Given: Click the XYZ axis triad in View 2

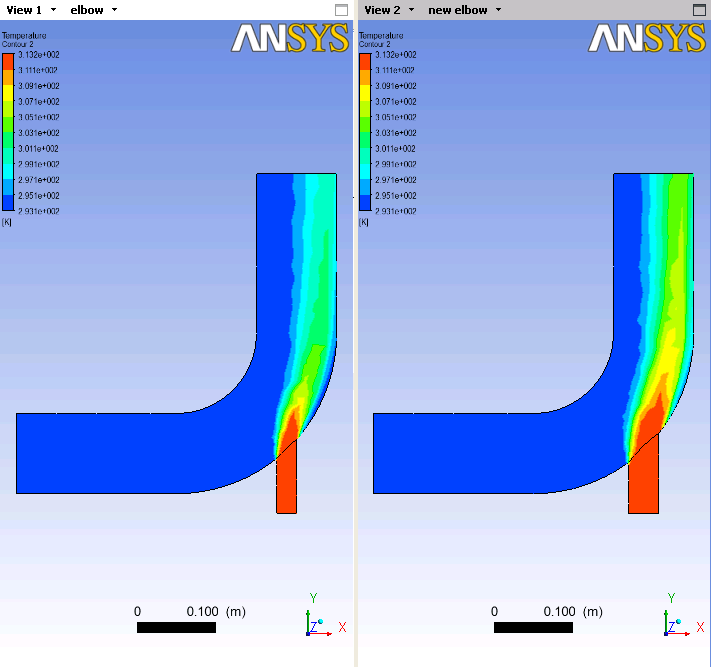Looking at the screenshot, I should 683,615.
